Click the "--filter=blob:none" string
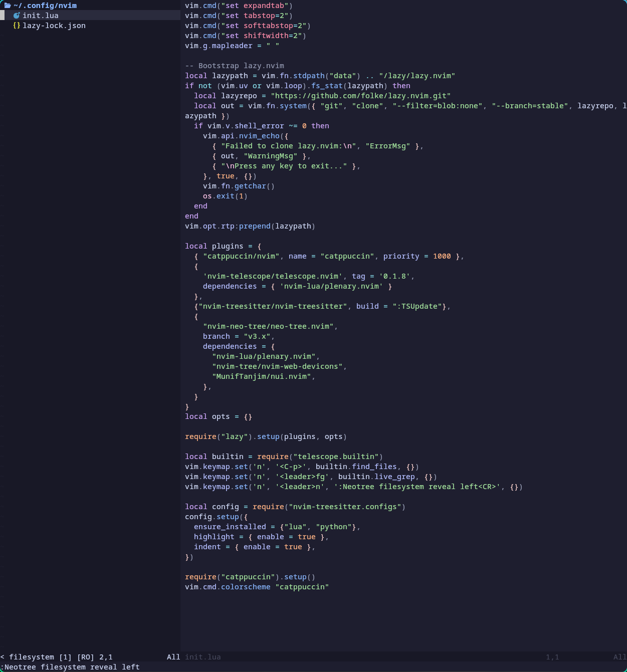Viewport: 627px width, 672px height. pyautogui.click(x=438, y=106)
